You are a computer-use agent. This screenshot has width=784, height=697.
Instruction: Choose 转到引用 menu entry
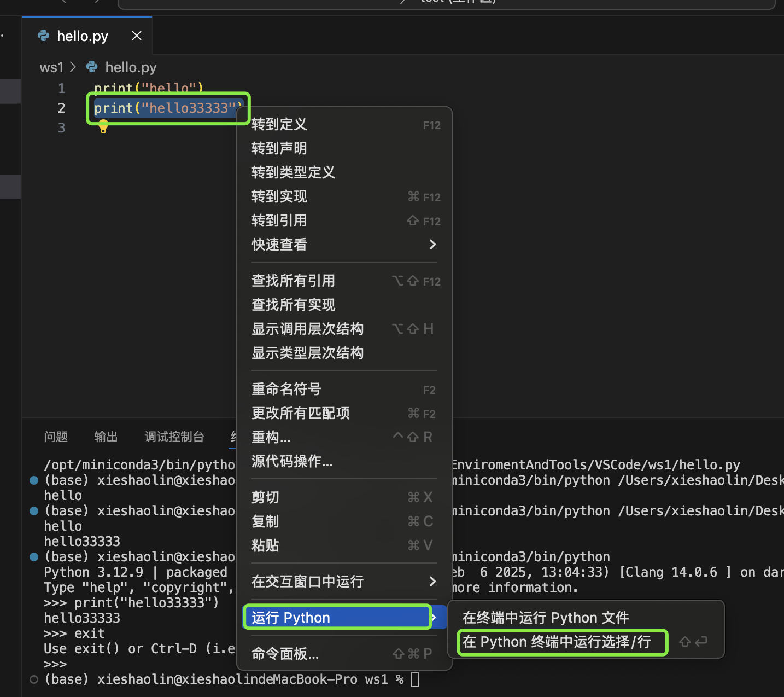pos(346,220)
